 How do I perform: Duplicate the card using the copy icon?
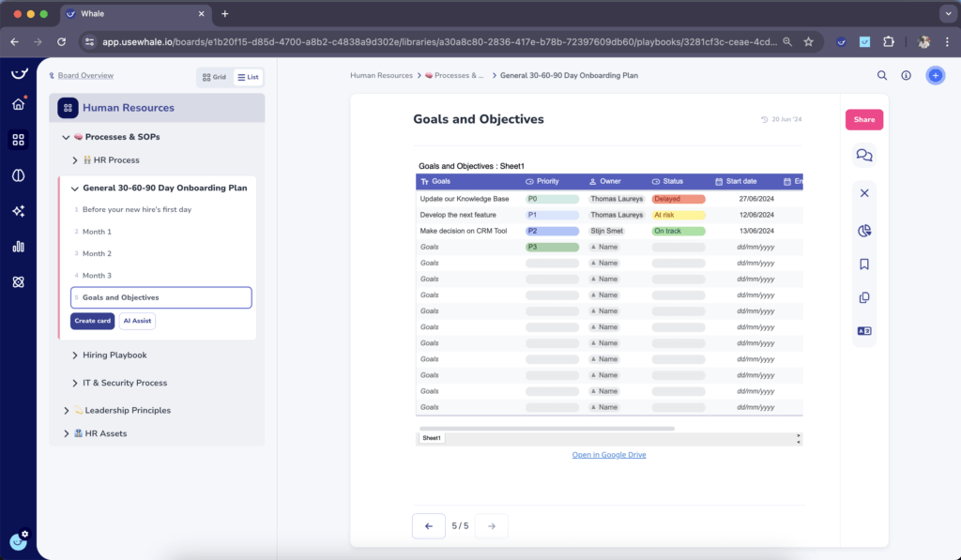pos(863,297)
